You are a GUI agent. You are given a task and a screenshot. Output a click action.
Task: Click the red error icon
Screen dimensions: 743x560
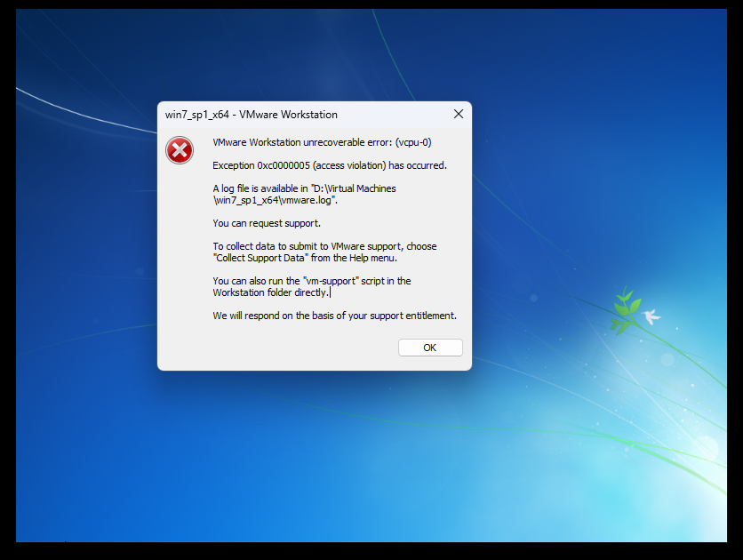[x=180, y=150]
